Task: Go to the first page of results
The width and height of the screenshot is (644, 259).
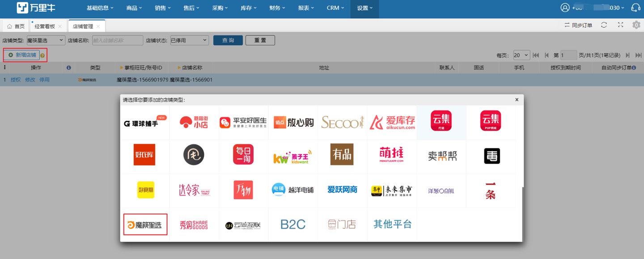Action: 536,55
